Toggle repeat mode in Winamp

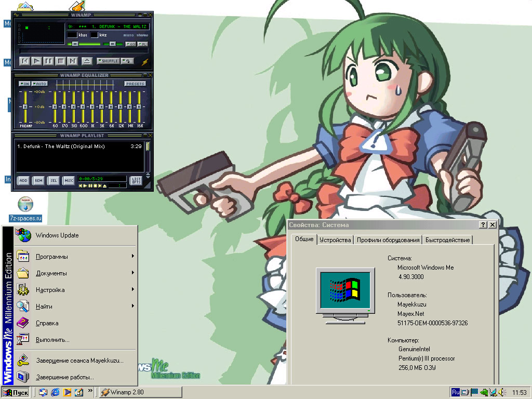point(128,61)
